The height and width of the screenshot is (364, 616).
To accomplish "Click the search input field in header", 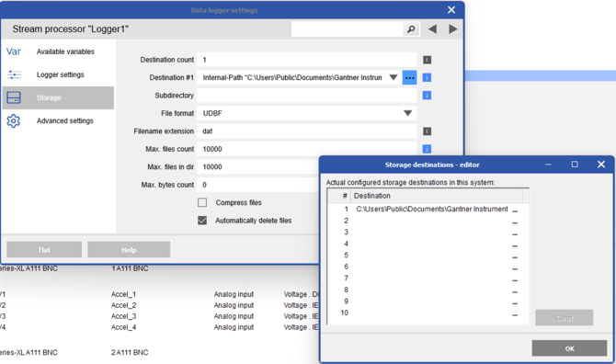I will pyautogui.click(x=348, y=29).
